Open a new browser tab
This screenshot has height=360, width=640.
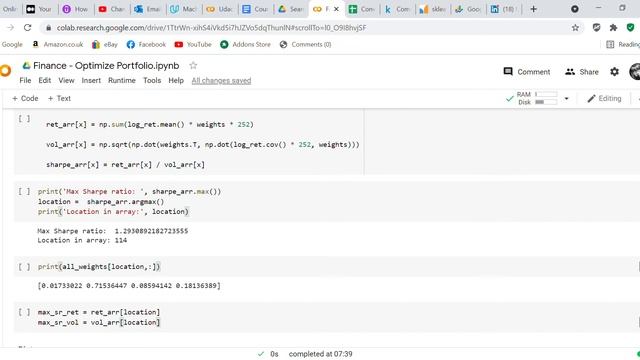[x=533, y=9]
